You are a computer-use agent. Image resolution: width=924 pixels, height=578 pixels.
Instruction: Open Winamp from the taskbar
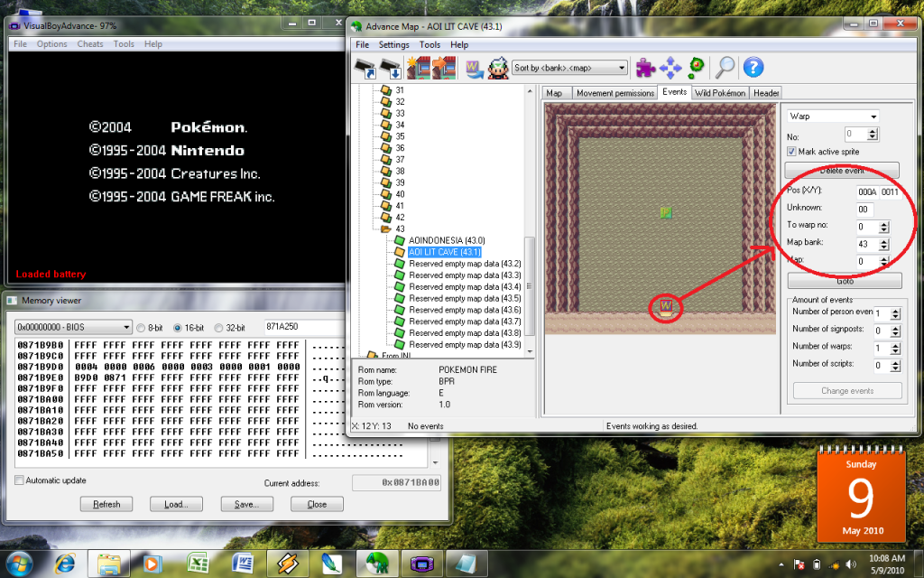tap(287, 564)
